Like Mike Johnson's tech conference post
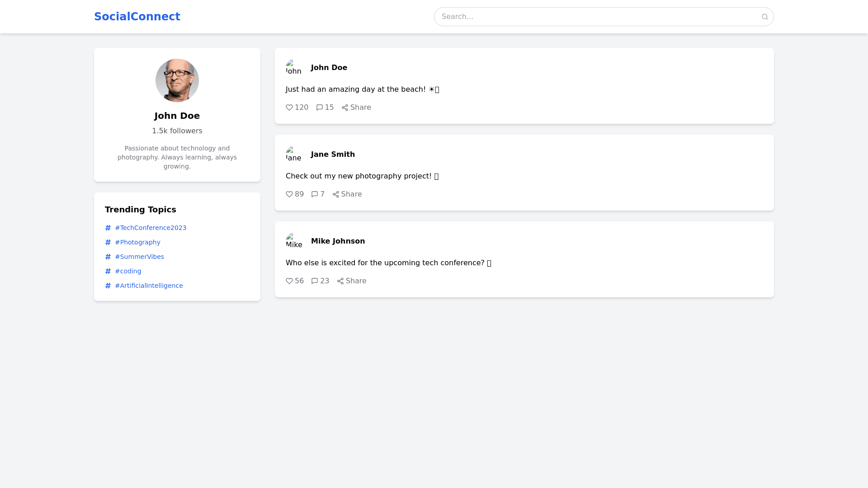Image resolution: width=868 pixels, height=488 pixels. click(294, 281)
